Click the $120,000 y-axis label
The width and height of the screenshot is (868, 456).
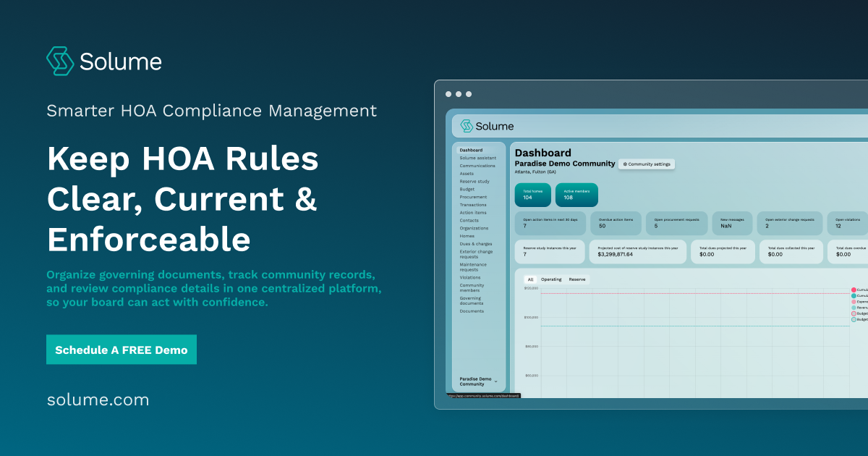531,288
